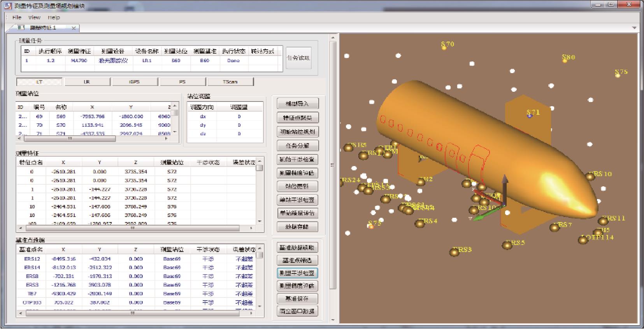Switch to the iGPS device tab
The image size is (644, 329).
[135, 82]
